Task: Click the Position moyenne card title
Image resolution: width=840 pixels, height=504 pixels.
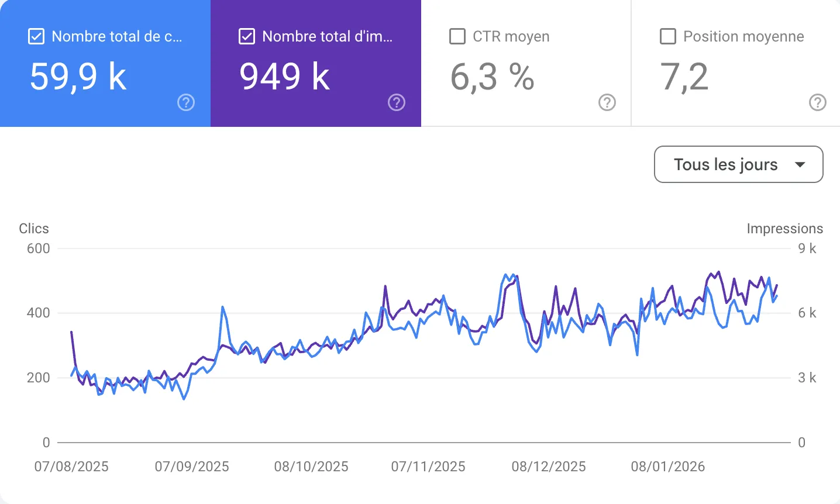Action: 743,36
